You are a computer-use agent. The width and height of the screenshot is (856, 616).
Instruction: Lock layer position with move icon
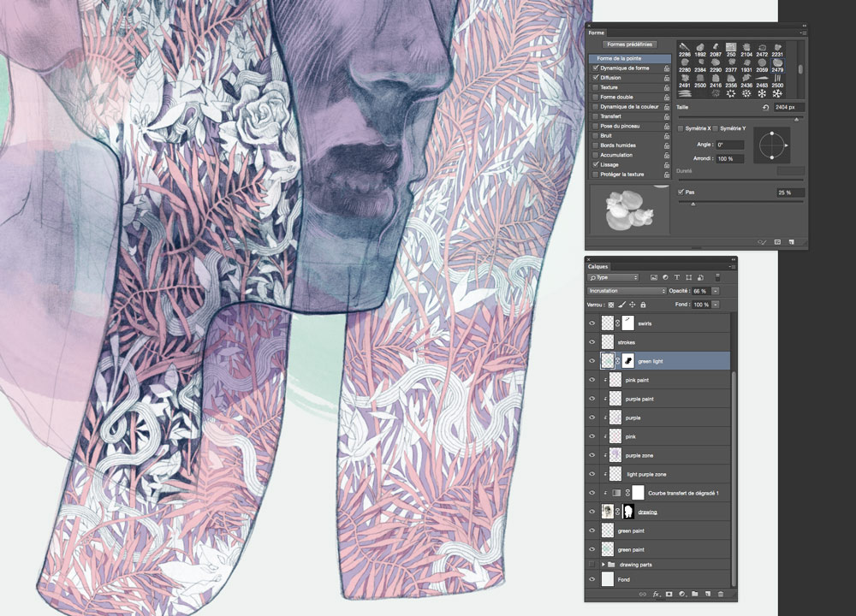point(633,305)
